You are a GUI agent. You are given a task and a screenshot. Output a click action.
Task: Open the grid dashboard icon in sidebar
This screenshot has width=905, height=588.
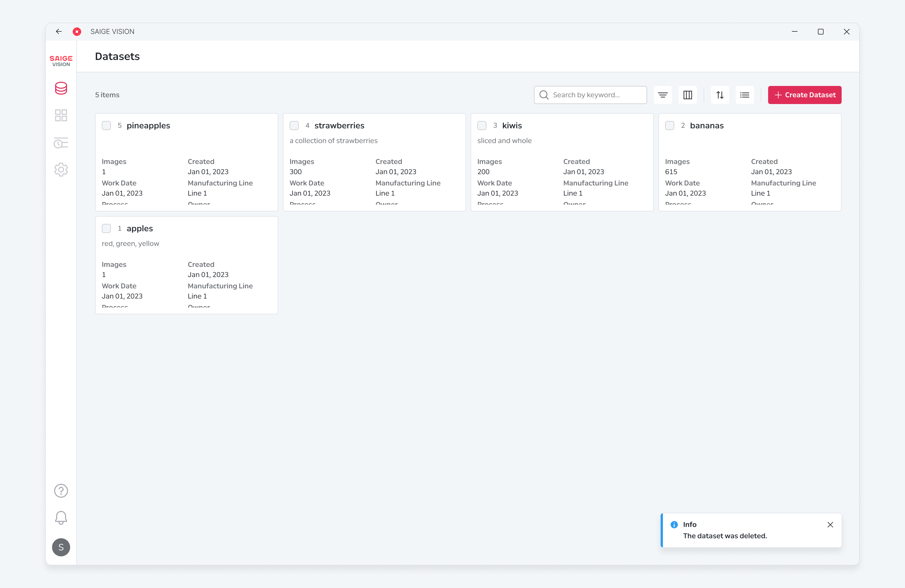(61, 115)
